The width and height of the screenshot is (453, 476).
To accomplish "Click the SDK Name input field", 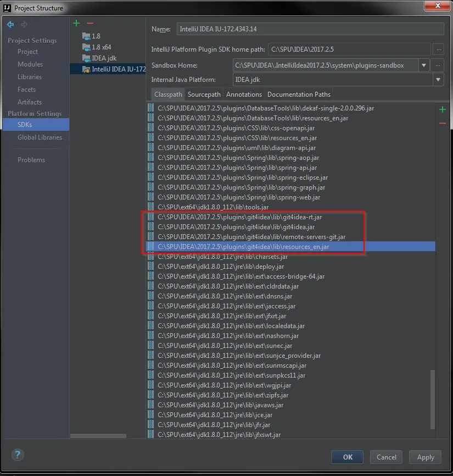I will pos(310,29).
